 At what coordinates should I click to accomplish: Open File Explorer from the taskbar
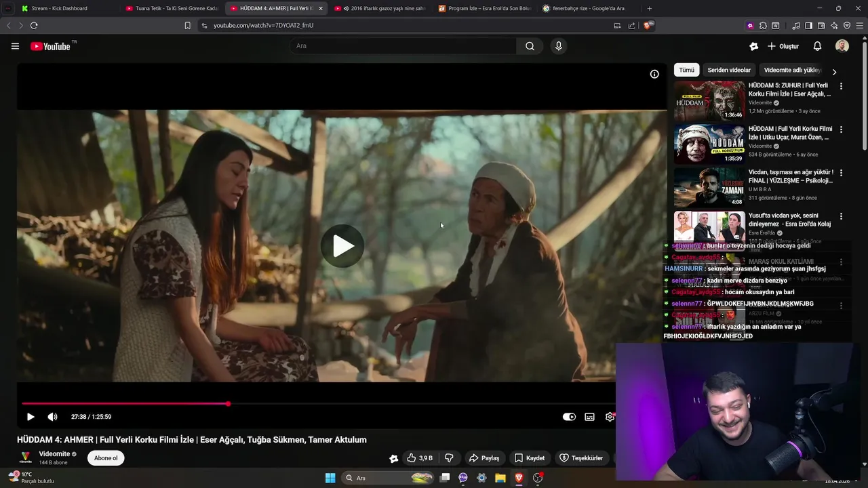(500, 478)
